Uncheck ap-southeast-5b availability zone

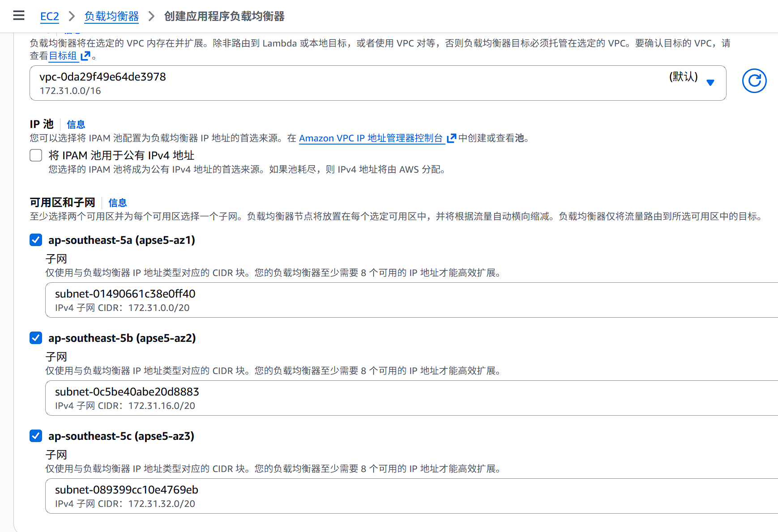tap(36, 338)
